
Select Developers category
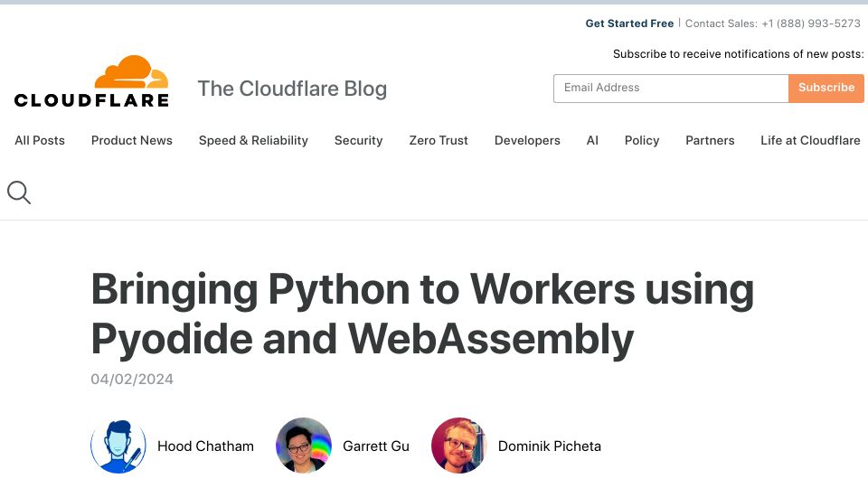[x=527, y=141]
